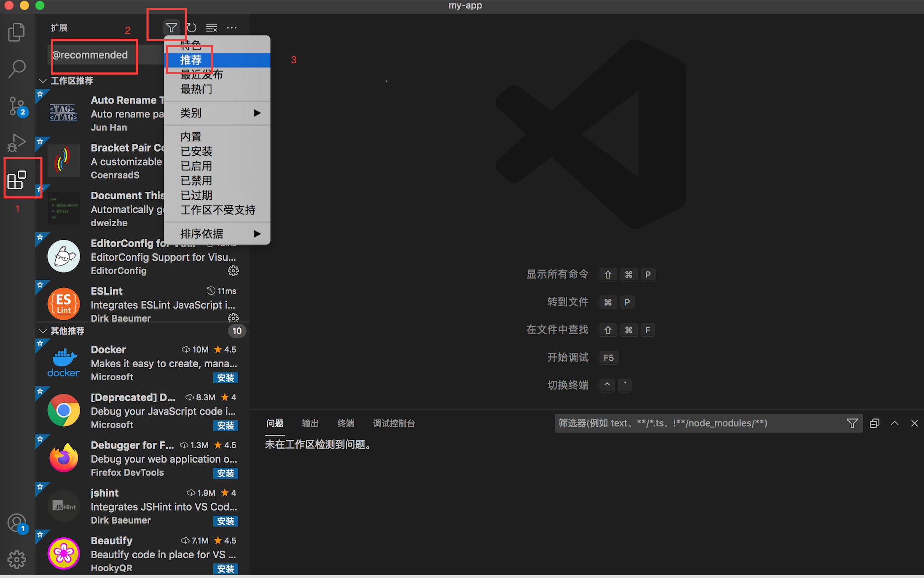
Task: Select 内置 in the filter menu
Action: 217,137
